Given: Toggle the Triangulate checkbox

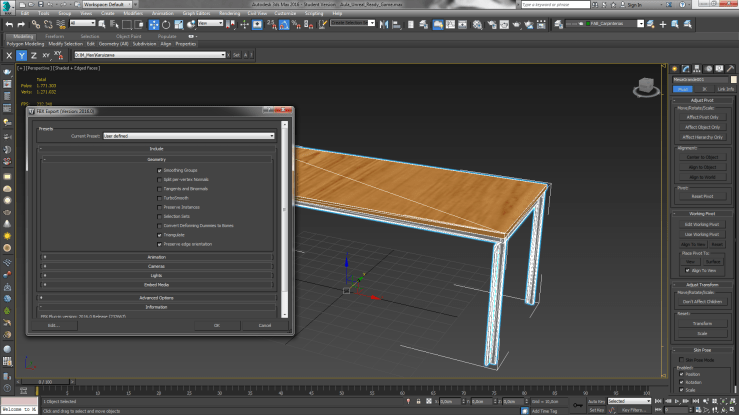Looking at the screenshot, I should point(159,234).
